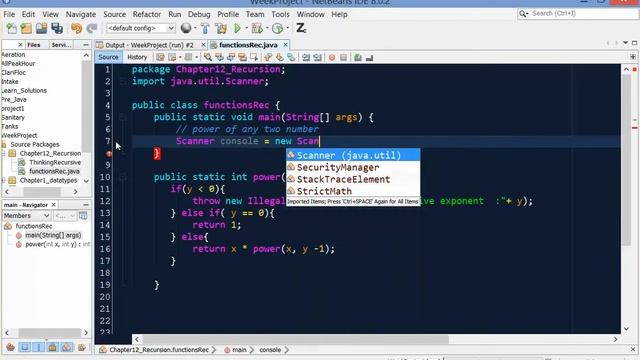Click the Build Project hammer icon
The width and height of the screenshot is (640, 360).
pos(205,28)
